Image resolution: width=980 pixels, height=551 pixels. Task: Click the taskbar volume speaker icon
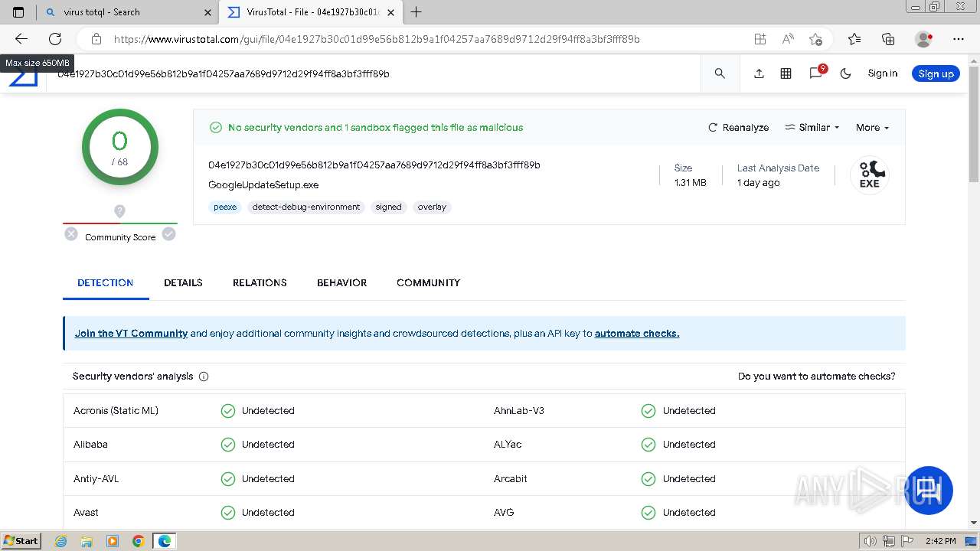pos(871,541)
